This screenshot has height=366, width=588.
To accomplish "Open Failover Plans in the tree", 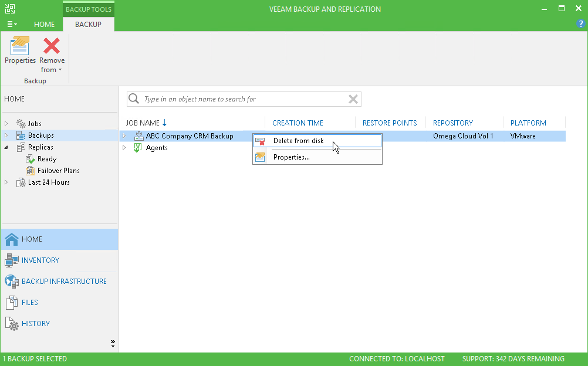I will point(59,171).
